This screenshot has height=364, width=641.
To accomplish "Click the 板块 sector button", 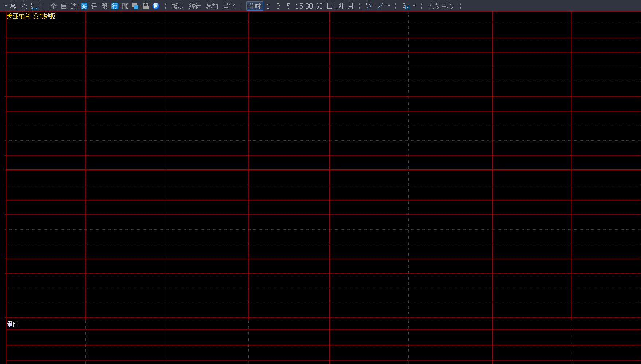I will point(177,6).
